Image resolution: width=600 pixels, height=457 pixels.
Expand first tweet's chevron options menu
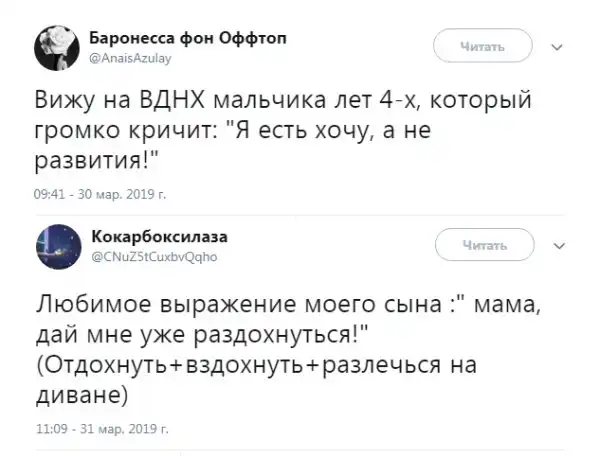pyautogui.click(x=558, y=45)
